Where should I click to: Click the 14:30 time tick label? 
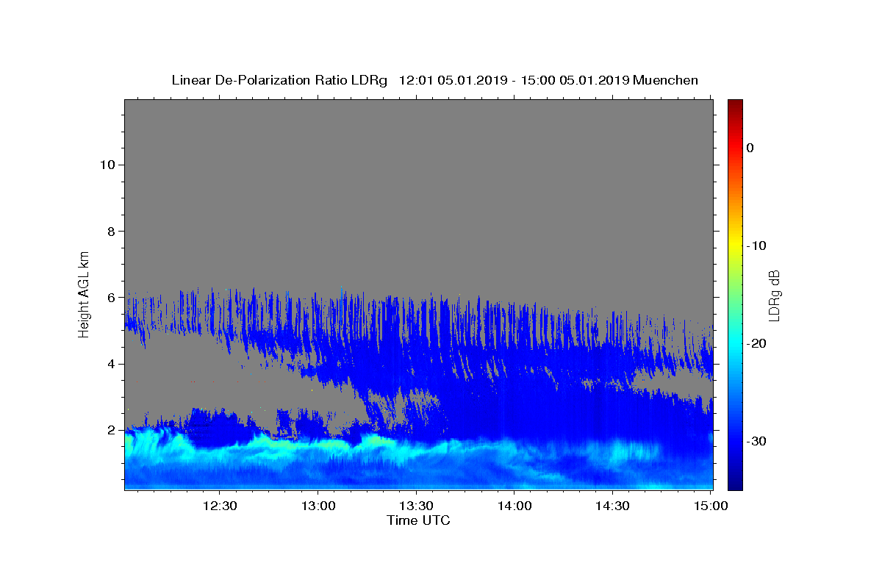(612, 506)
